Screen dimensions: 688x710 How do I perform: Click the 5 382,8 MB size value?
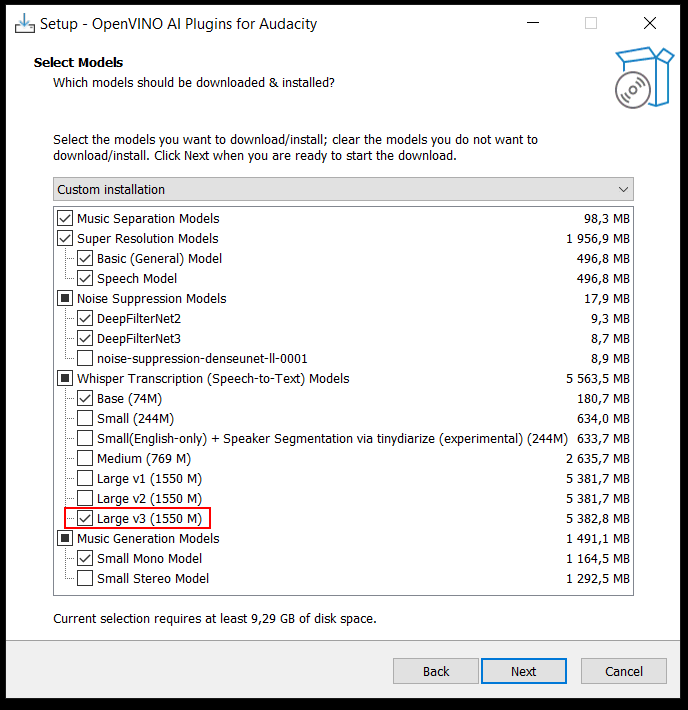click(x=598, y=518)
